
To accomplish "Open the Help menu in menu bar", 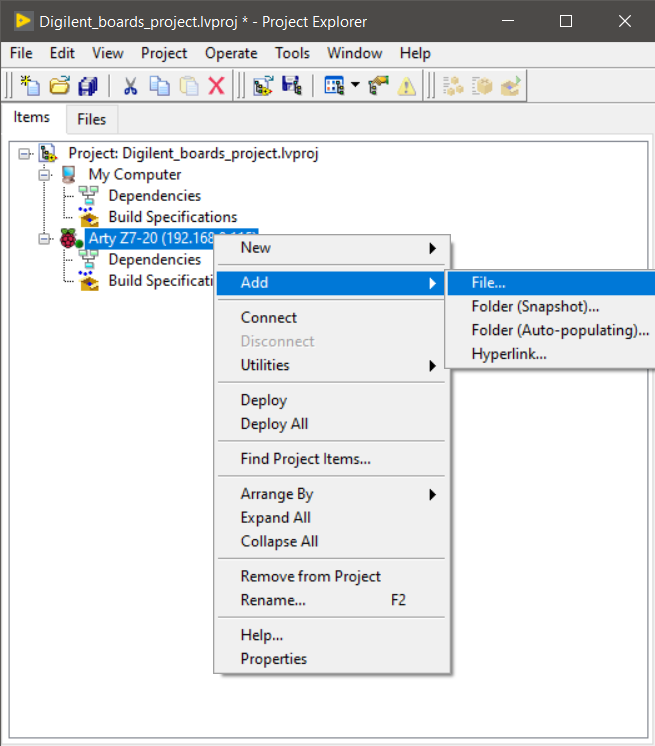I will click(415, 53).
